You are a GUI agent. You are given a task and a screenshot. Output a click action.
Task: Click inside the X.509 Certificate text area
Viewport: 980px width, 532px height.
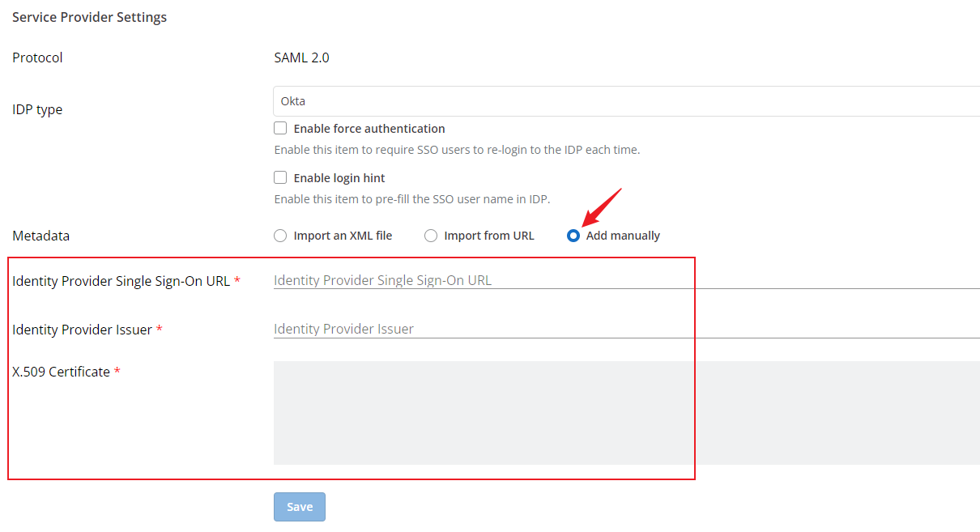pos(627,413)
